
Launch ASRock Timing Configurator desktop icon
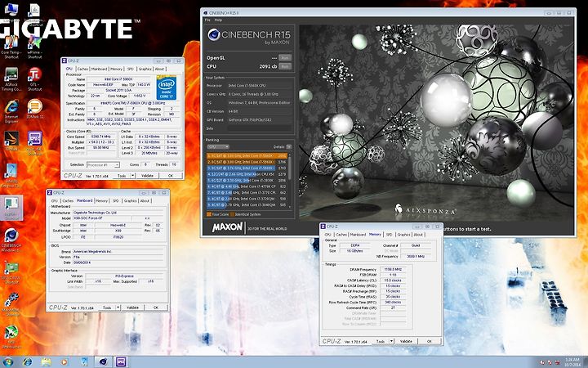tap(11, 79)
